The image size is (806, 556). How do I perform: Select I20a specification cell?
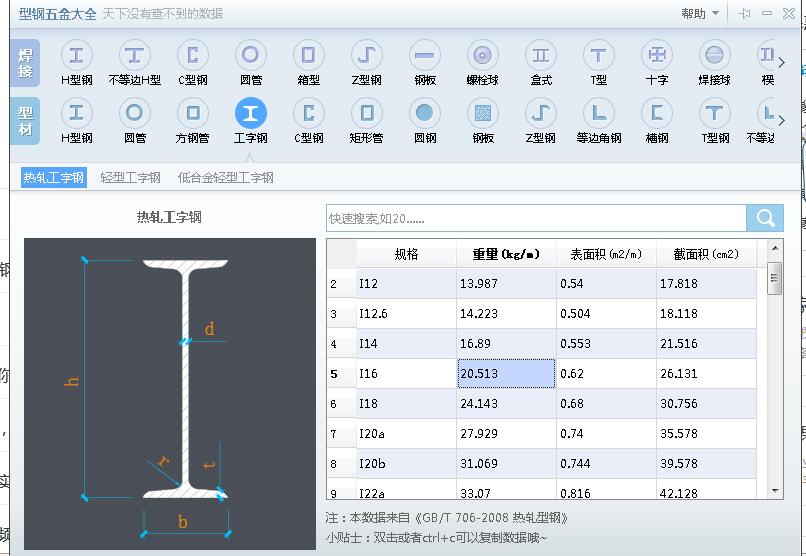coord(406,434)
